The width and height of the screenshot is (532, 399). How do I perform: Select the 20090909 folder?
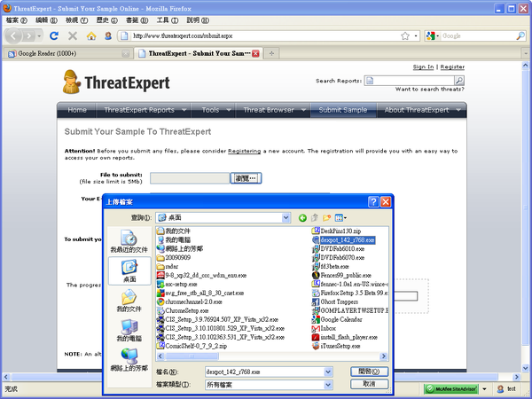tap(174, 258)
